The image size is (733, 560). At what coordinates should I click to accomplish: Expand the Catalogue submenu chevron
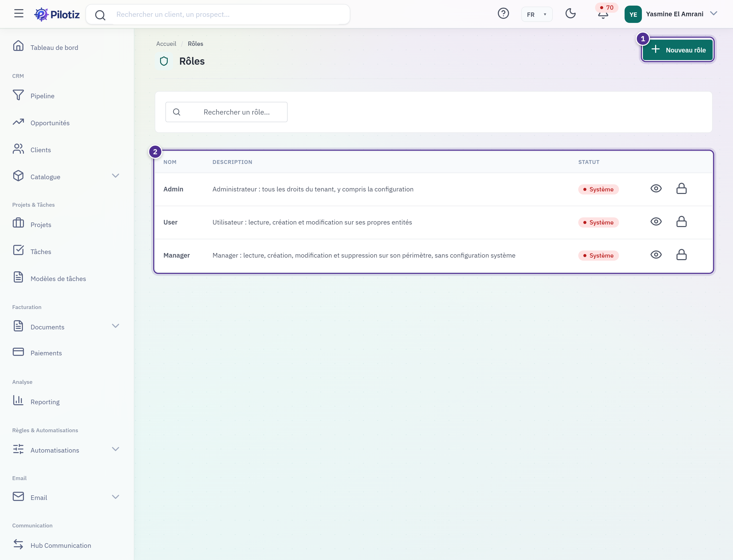pos(115,176)
